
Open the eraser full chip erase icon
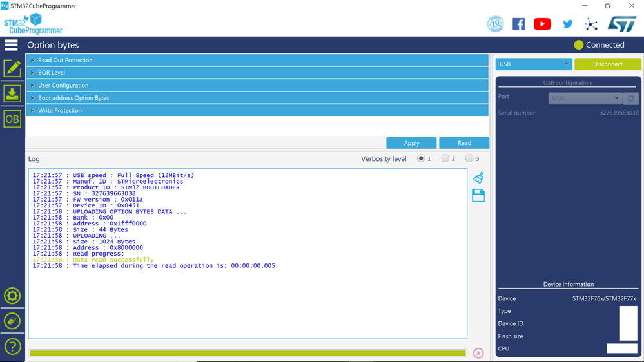coord(12,321)
